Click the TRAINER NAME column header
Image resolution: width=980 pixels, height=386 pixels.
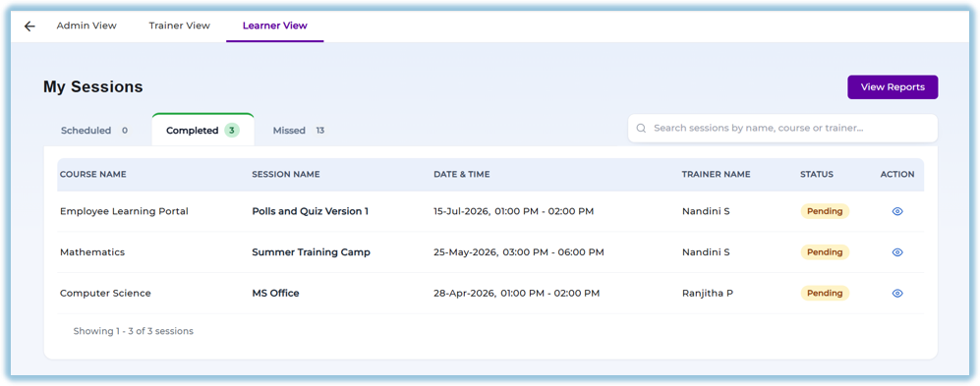coord(717,174)
